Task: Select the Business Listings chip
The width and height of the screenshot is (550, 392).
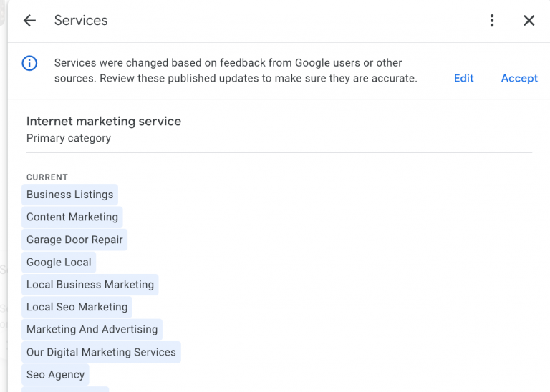Action: click(69, 195)
